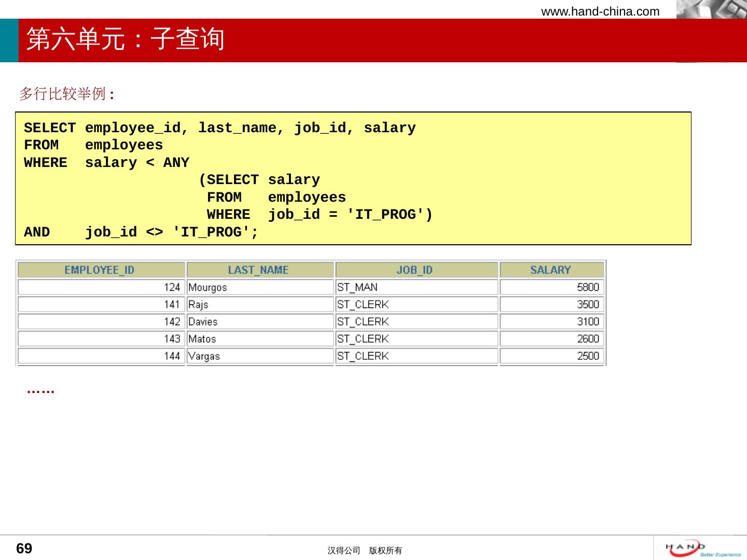Click the red ellipsis below the table
Image resolution: width=747 pixels, height=560 pixels.
click(x=40, y=390)
